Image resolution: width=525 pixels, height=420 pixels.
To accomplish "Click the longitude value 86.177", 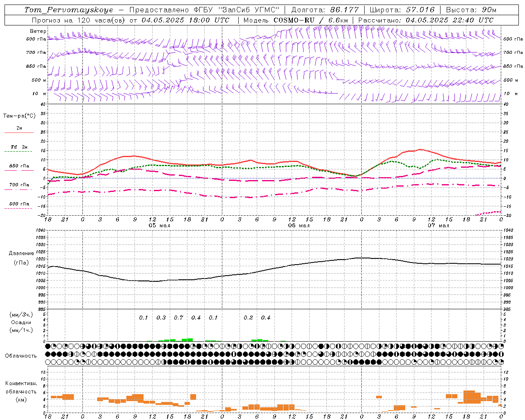I will (345, 10).
